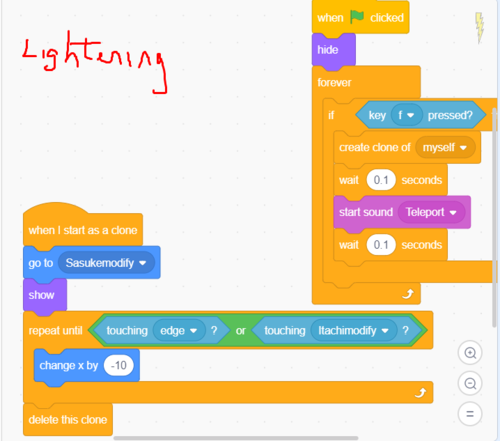Open the key f dropdown

(406, 115)
